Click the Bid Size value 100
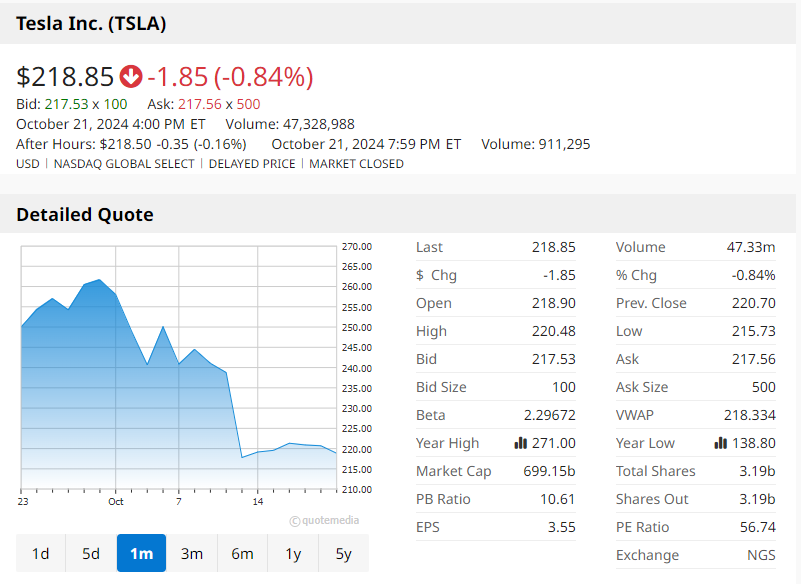The image size is (801, 584). tap(564, 387)
